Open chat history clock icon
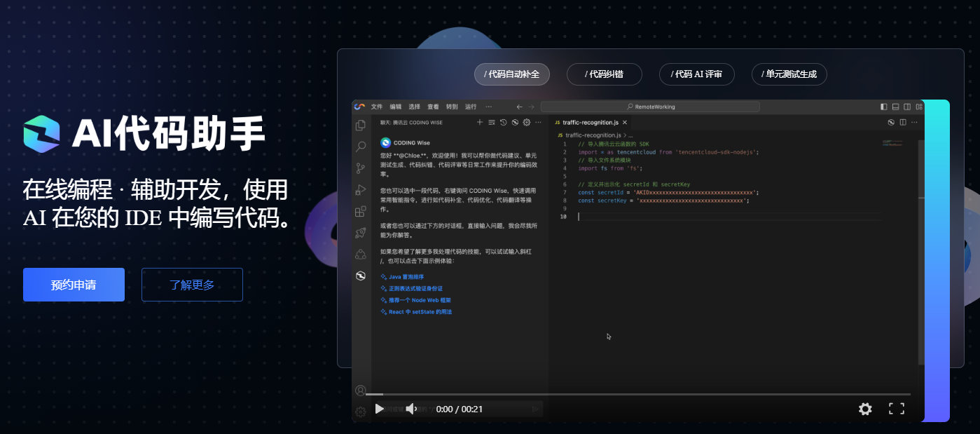The width and height of the screenshot is (980, 434). click(x=503, y=122)
